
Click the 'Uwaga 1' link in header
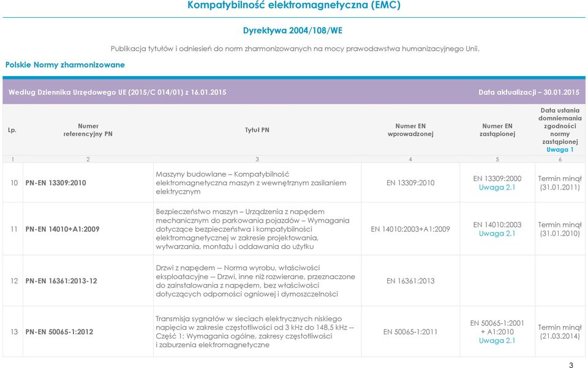click(x=560, y=150)
